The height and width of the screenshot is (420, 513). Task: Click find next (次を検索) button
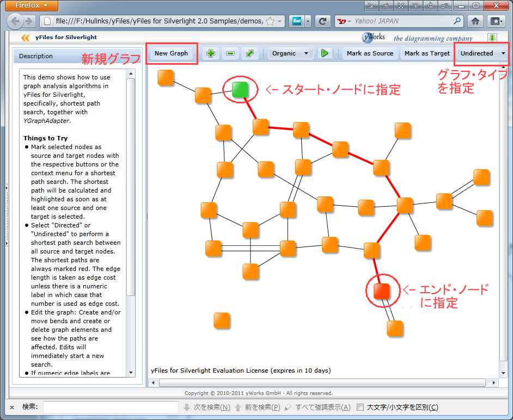(207, 407)
